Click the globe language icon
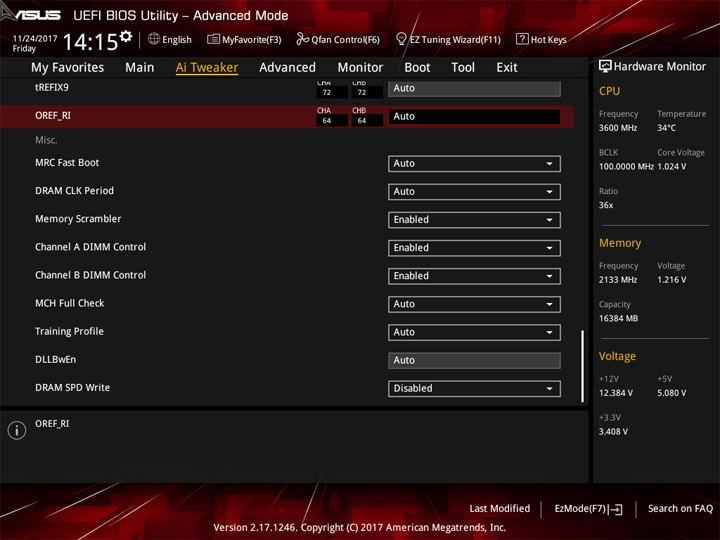Viewport: 720px width, 540px height. tap(154, 39)
